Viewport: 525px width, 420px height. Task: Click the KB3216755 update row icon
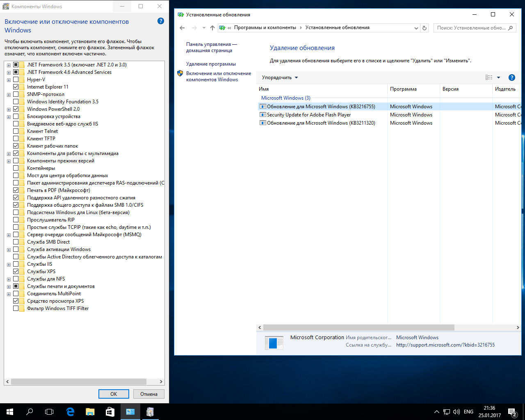(x=263, y=107)
